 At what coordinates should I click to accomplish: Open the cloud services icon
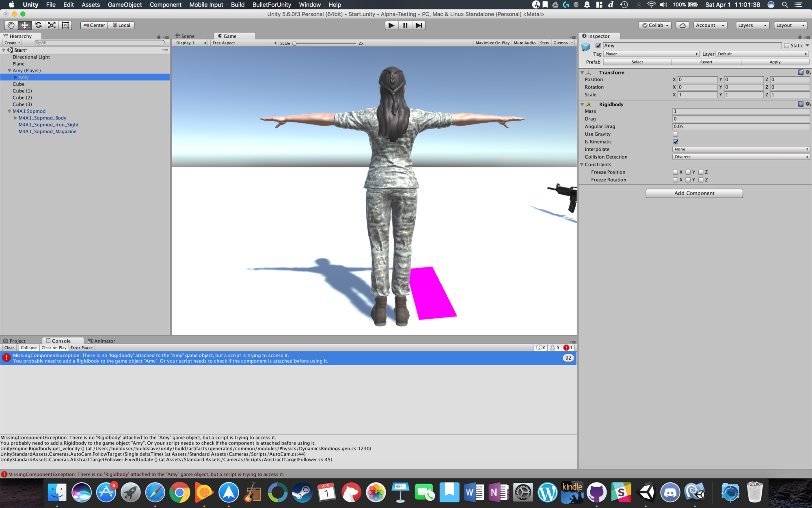coord(682,25)
